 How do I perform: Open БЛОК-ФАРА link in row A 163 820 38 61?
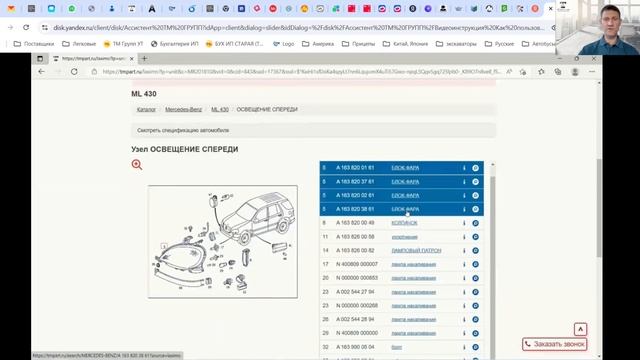405,209
